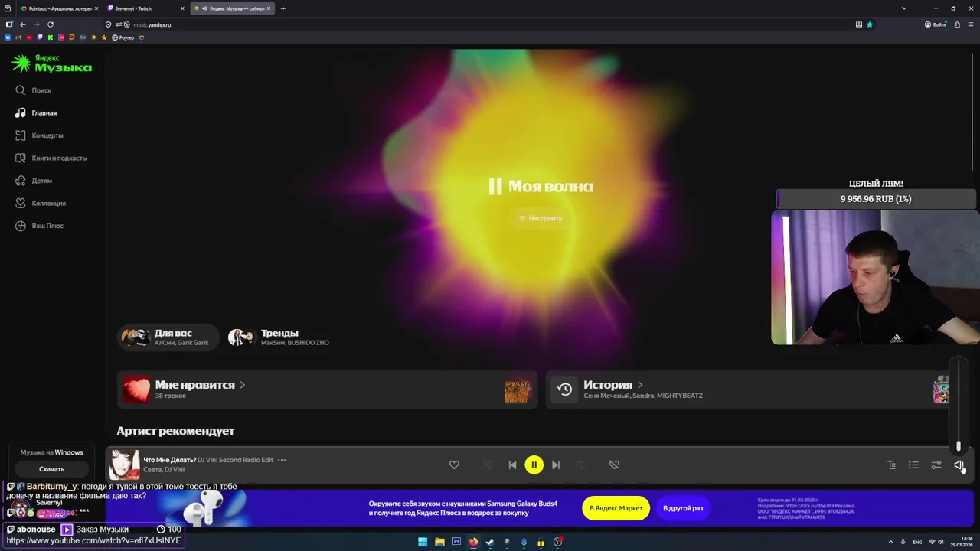Open the Роутер bookmark
Image resolution: width=980 pixels, height=551 pixels.
(x=123, y=37)
